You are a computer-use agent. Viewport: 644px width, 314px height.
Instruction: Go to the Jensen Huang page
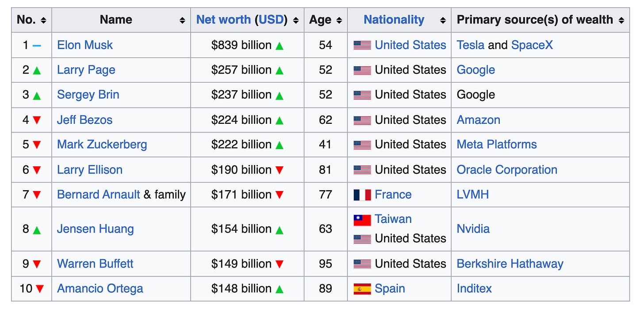point(96,229)
